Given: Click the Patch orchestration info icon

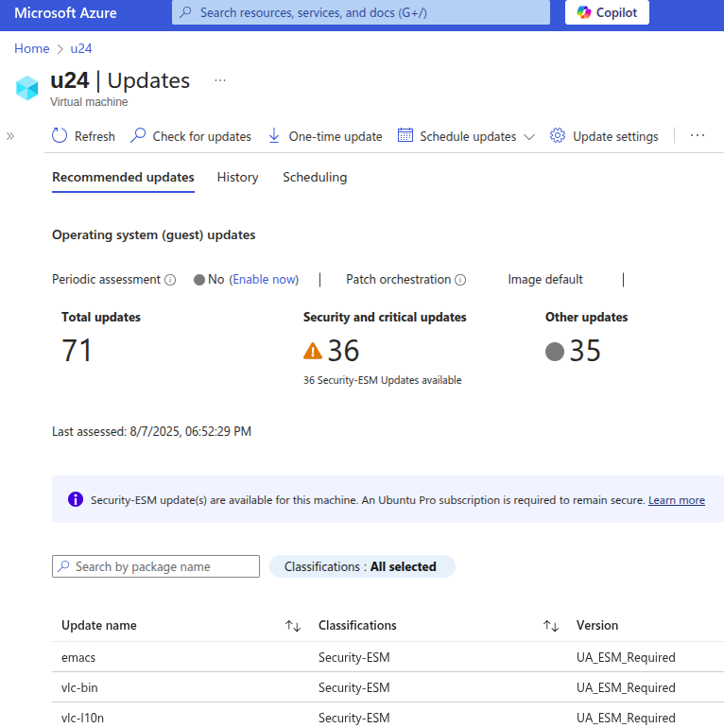Looking at the screenshot, I should 460,280.
